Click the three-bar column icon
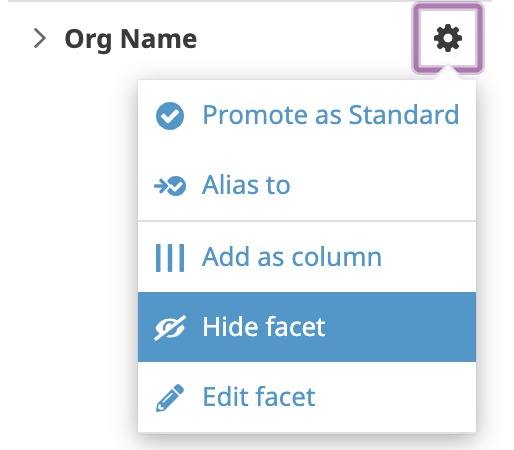Screen dimensions: 514x450 170,258
